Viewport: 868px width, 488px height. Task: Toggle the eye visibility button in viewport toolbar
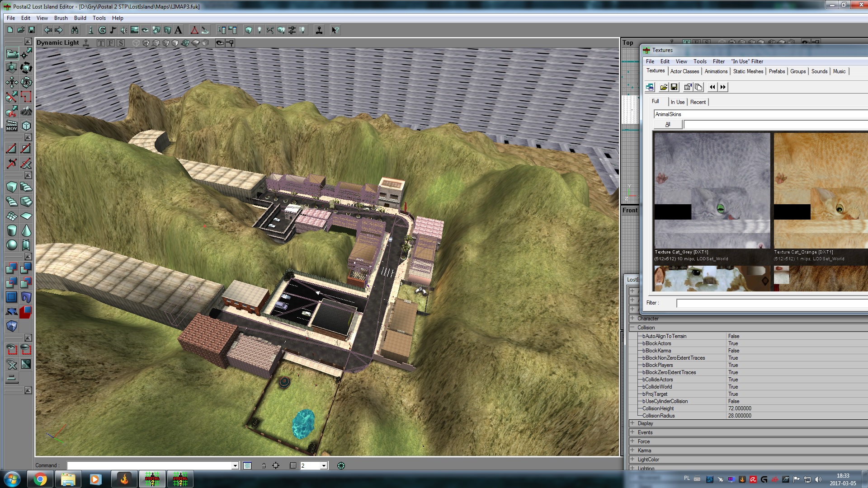click(x=220, y=43)
